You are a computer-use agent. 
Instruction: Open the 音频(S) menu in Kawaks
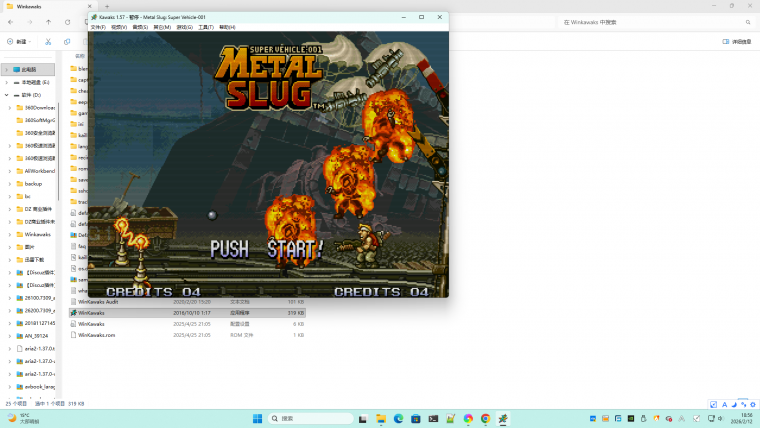click(x=140, y=27)
